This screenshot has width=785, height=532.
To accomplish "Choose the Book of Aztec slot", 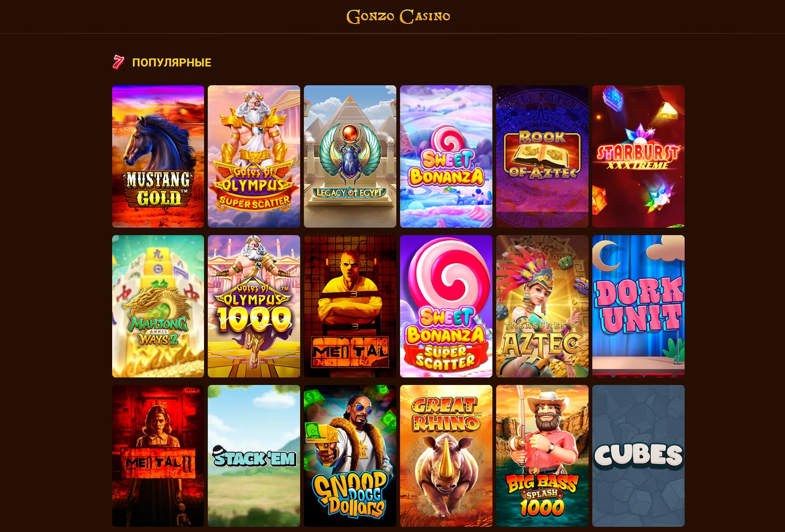I will click(x=542, y=156).
